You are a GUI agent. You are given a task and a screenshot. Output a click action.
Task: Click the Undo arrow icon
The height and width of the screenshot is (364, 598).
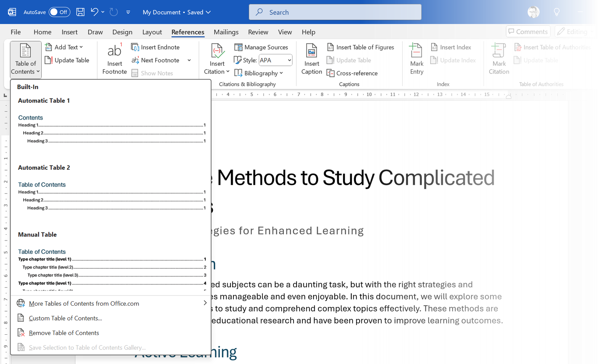click(x=94, y=12)
